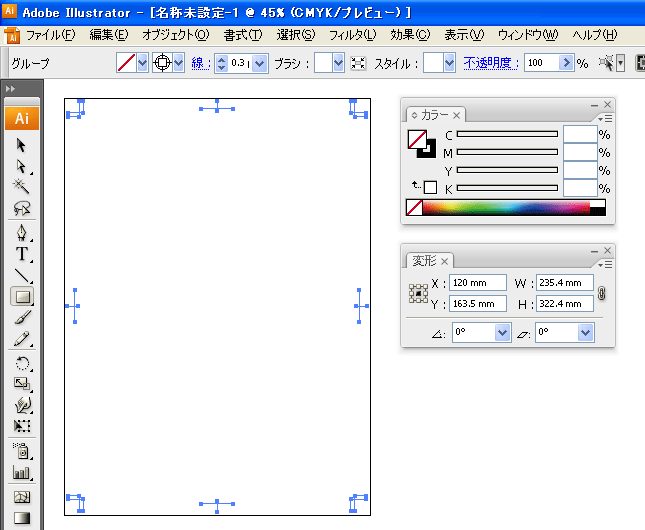
Task: Activate the Lasso tool
Action: pyautogui.click(x=21, y=208)
